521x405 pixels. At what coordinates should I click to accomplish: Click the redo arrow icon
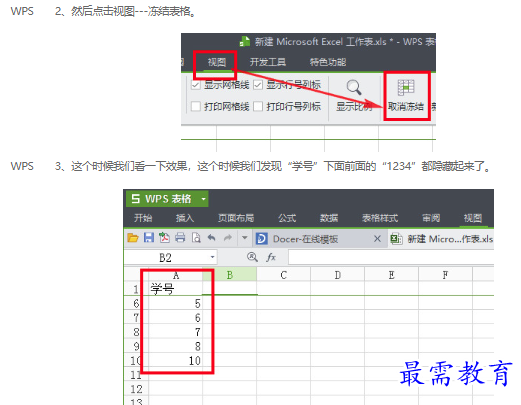click(228, 238)
